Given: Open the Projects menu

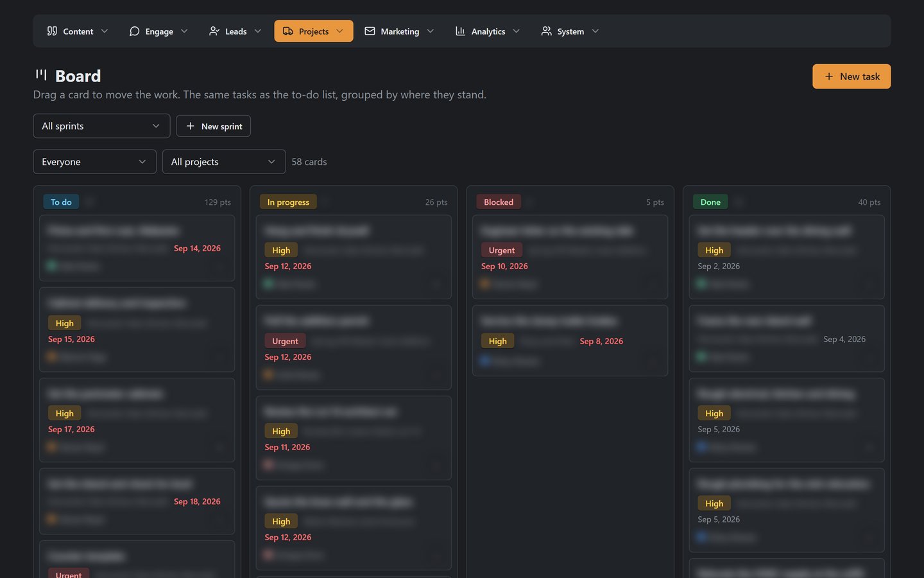Looking at the screenshot, I should coord(314,31).
